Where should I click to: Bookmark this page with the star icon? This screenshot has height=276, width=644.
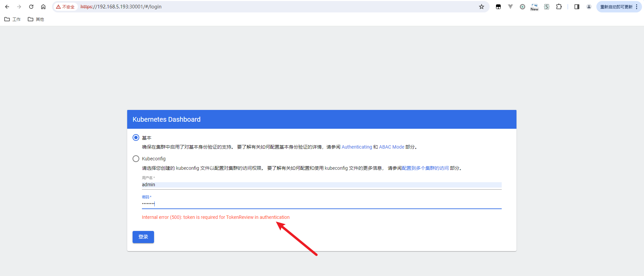tap(482, 7)
